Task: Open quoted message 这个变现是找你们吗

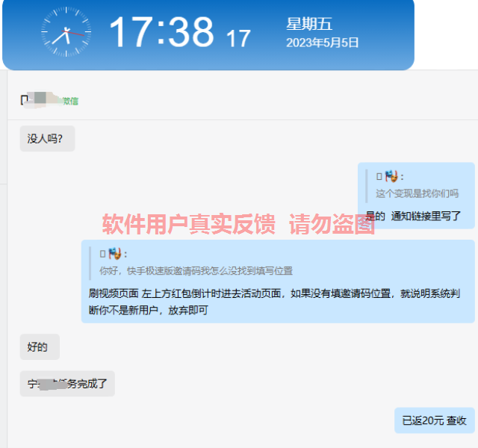Action: pyautogui.click(x=417, y=193)
